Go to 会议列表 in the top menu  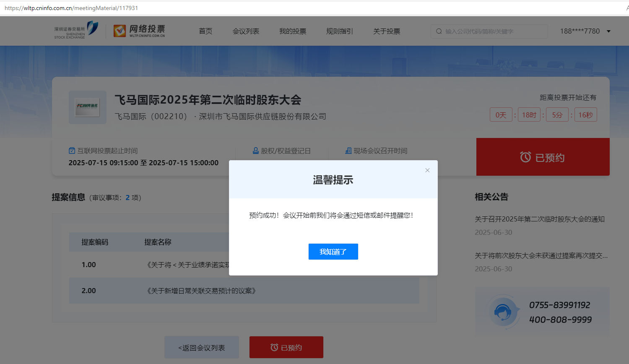pyautogui.click(x=246, y=31)
